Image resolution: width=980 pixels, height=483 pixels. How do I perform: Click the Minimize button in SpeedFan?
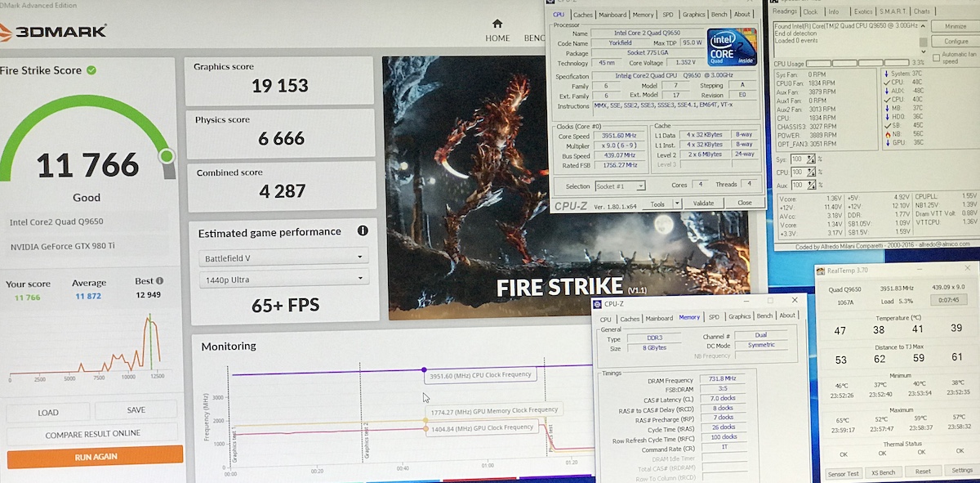(955, 27)
